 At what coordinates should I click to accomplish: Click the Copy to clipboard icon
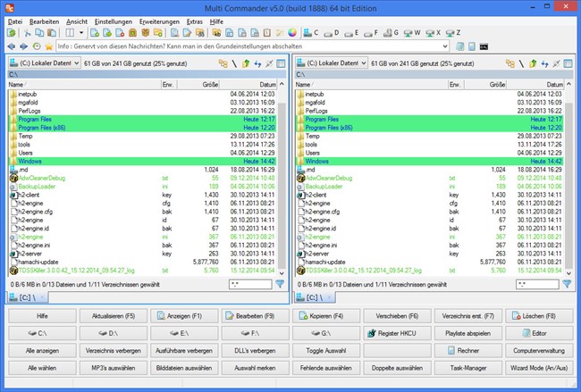39,33
